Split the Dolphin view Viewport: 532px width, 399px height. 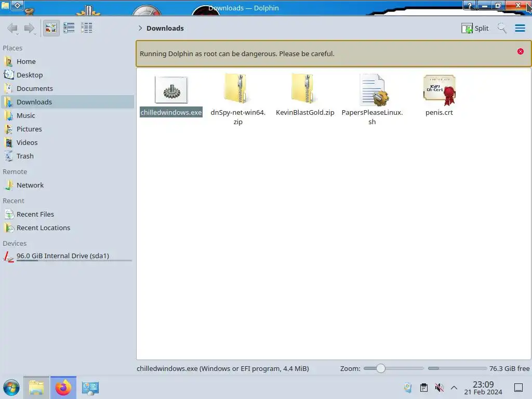point(475,28)
